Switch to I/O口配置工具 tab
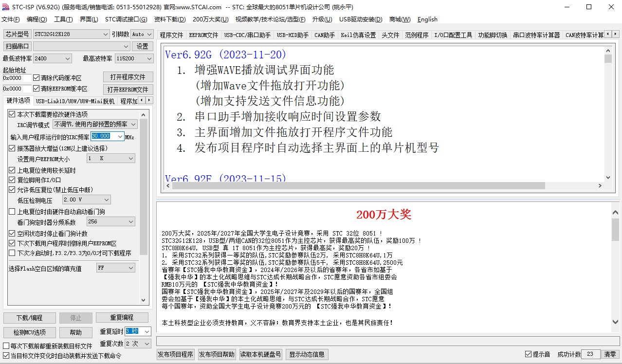The image size is (622, 364). tap(453, 35)
